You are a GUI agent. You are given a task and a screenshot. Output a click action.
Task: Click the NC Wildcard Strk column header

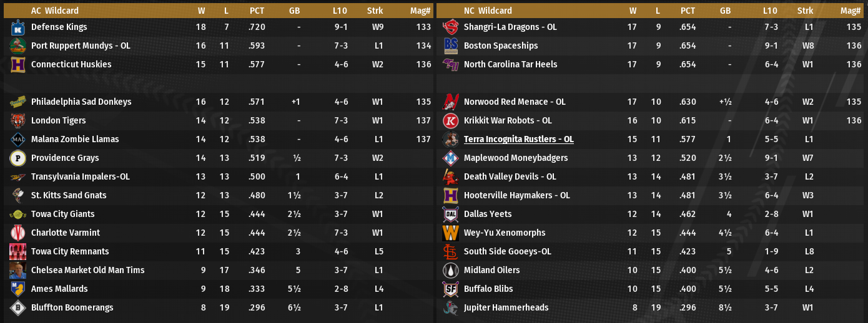[x=805, y=11]
